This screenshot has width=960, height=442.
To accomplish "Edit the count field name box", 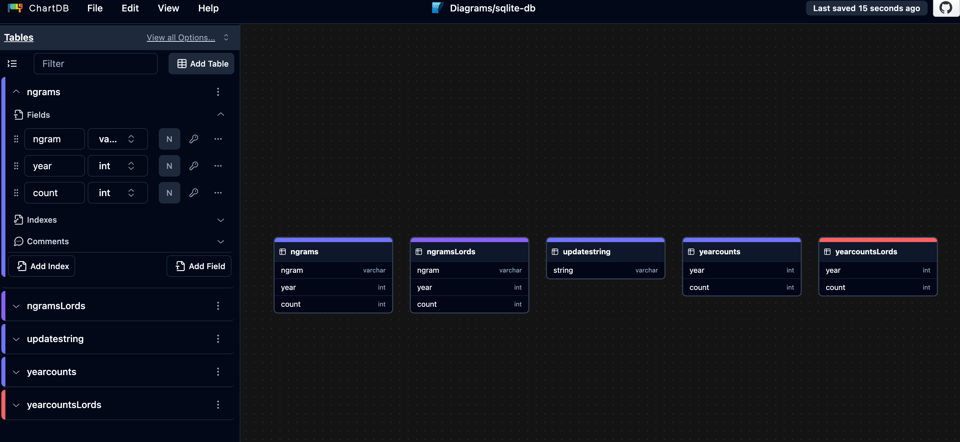I will tap(54, 193).
